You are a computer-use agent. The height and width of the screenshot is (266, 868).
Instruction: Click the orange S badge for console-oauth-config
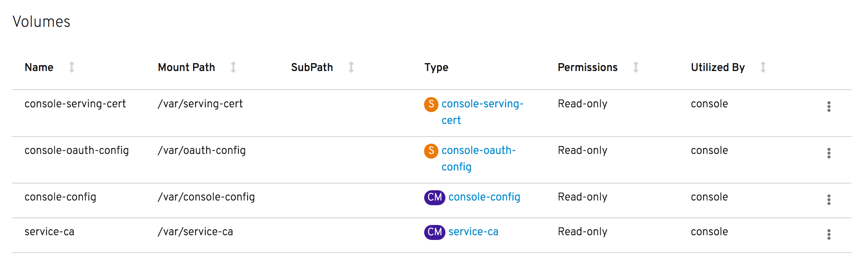[x=431, y=151]
